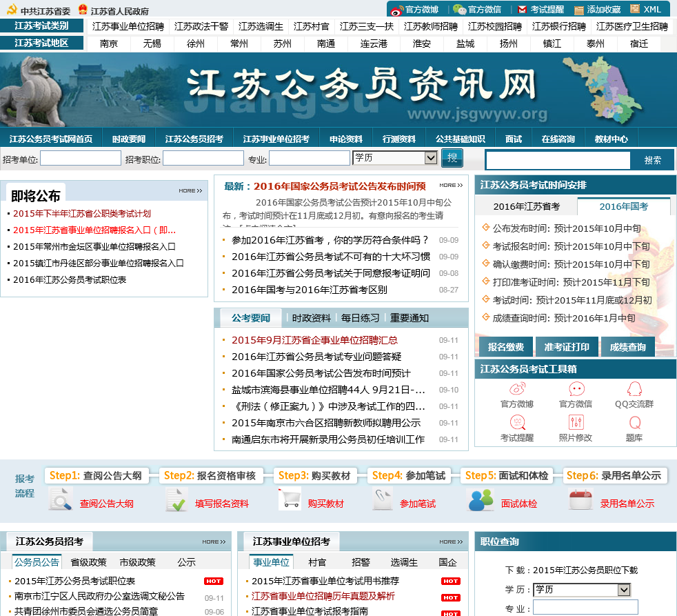The image size is (677, 616).
Task: Click the 官方微信 icon in the toolbox
Action: pyautogui.click(x=576, y=389)
